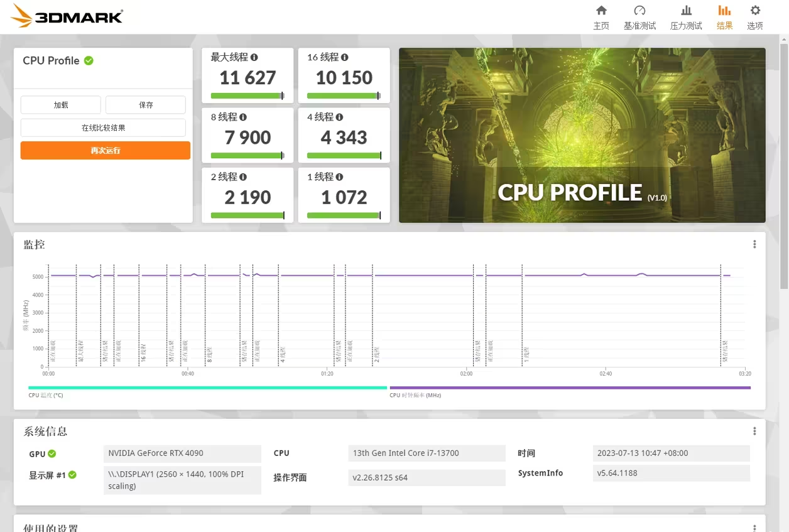Click the orange 再次运行 run again button
This screenshot has height=532, width=789.
coord(106,150)
